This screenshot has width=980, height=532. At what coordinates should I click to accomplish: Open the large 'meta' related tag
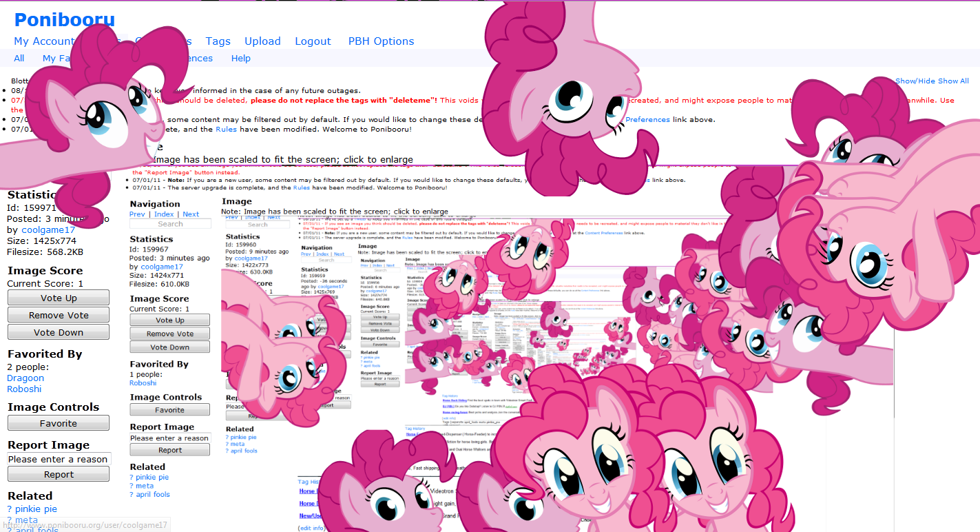pos(26,520)
